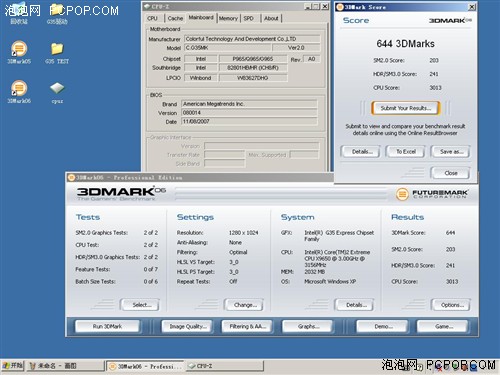Click the GFX Intel G35 Express Chipset text

339,236
